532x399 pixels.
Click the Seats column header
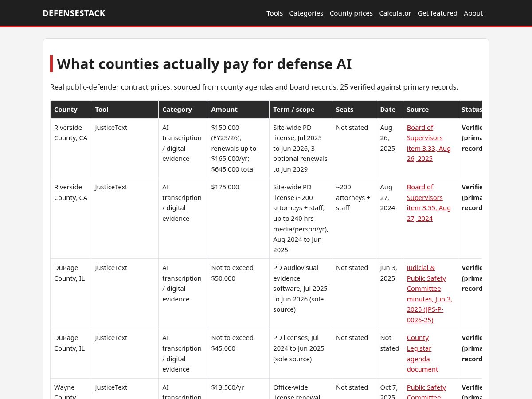pos(354,110)
